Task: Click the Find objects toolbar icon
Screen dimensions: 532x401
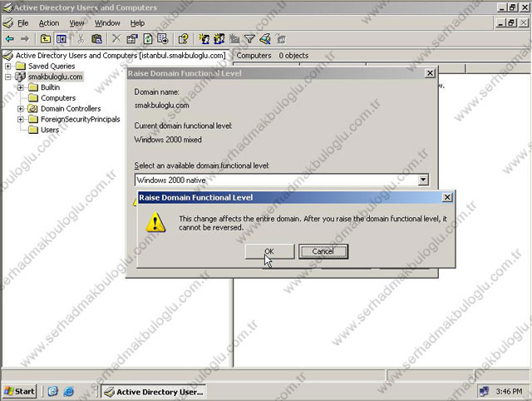Action: (265, 39)
